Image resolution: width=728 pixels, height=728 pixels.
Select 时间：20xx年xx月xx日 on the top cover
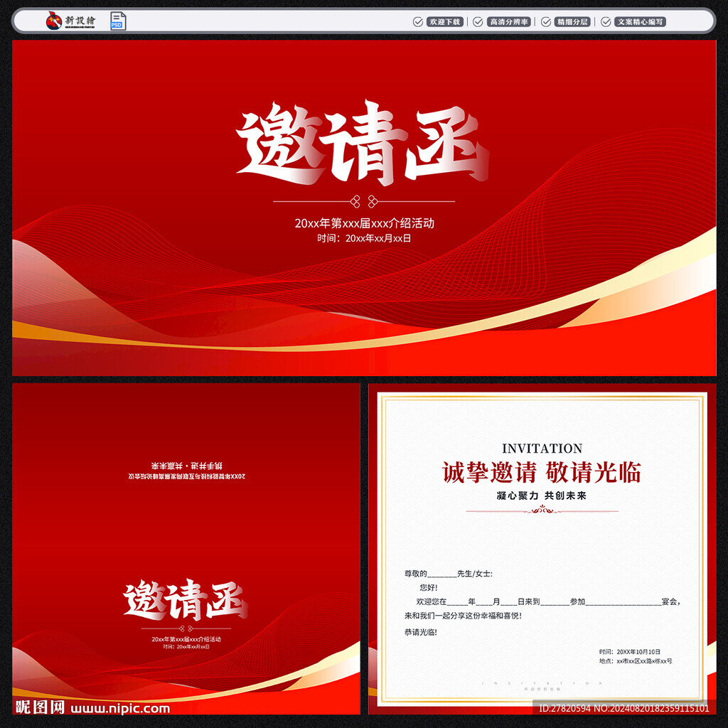365,238
